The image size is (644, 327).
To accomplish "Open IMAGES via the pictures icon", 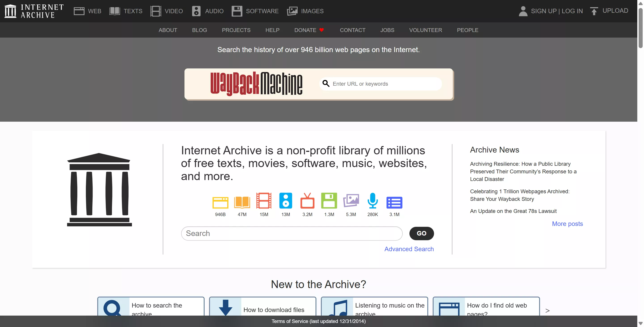I will tap(292, 11).
